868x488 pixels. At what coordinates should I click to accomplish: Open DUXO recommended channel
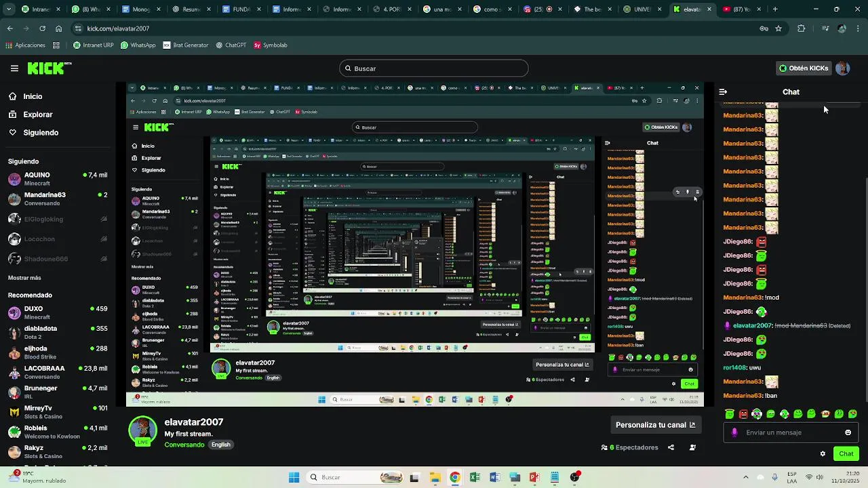point(58,312)
